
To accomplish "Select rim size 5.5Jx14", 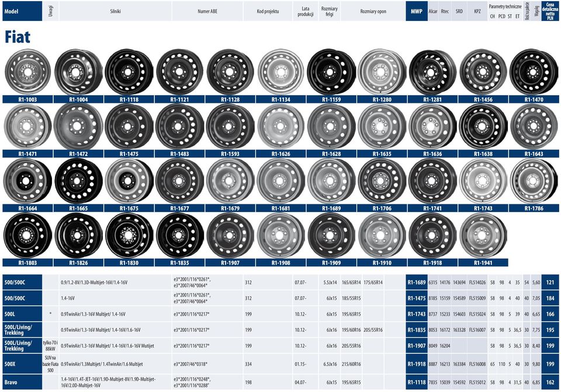I will click(330, 283).
